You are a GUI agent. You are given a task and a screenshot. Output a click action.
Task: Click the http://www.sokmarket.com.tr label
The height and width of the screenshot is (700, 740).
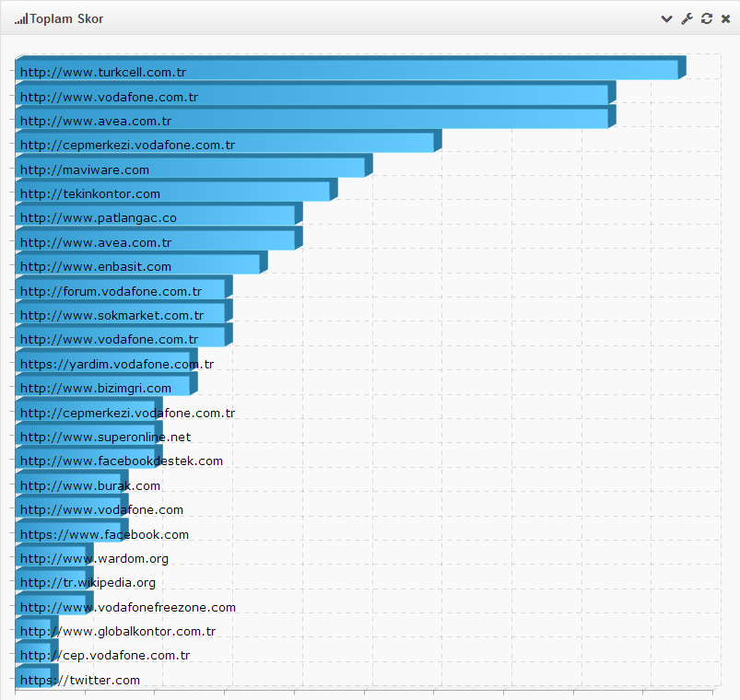pyautogui.click(x=112, y=316)
